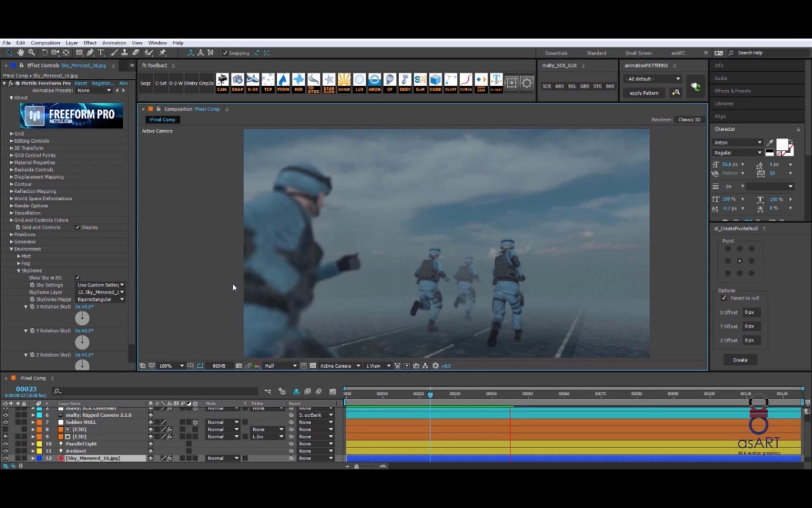Uncheck Parent to null option
The height and width of the screenshot is (508, 812).
[724, 298]
